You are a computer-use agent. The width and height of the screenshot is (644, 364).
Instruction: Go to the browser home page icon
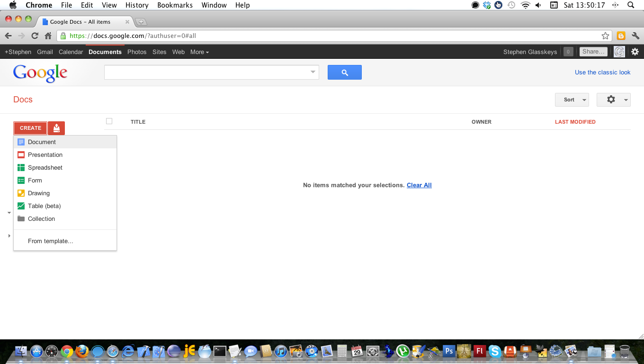48,36
